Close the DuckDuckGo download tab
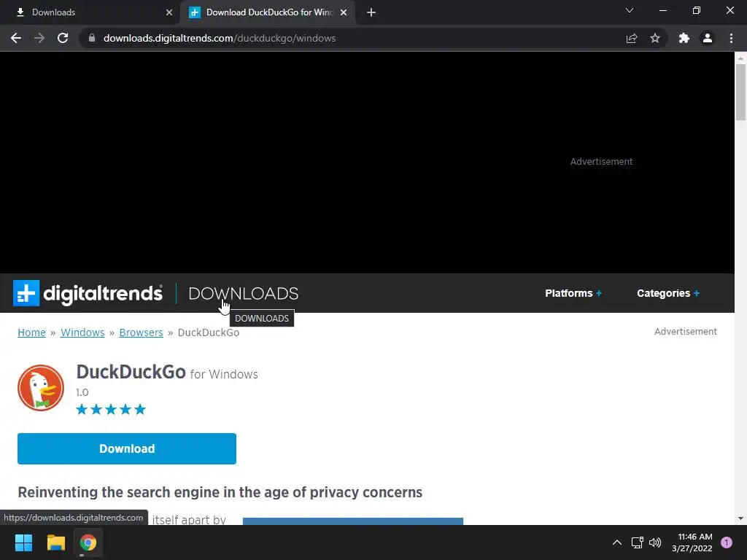Image resolution: width=747 pixels, height=560 pixels. pos(344,12)
